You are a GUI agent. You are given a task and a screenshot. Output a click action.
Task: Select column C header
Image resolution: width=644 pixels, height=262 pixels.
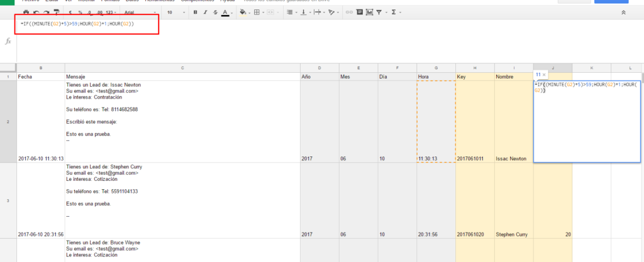[x=182, y=68]
